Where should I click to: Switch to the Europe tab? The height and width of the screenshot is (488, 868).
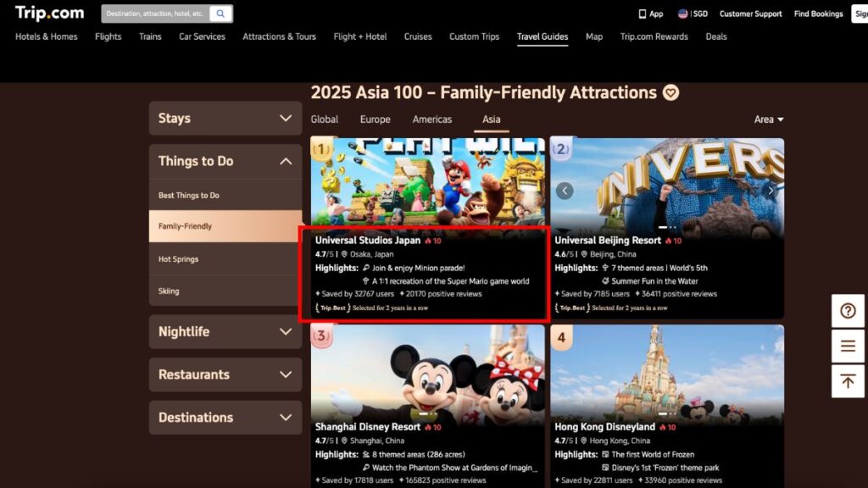[376, 119]
